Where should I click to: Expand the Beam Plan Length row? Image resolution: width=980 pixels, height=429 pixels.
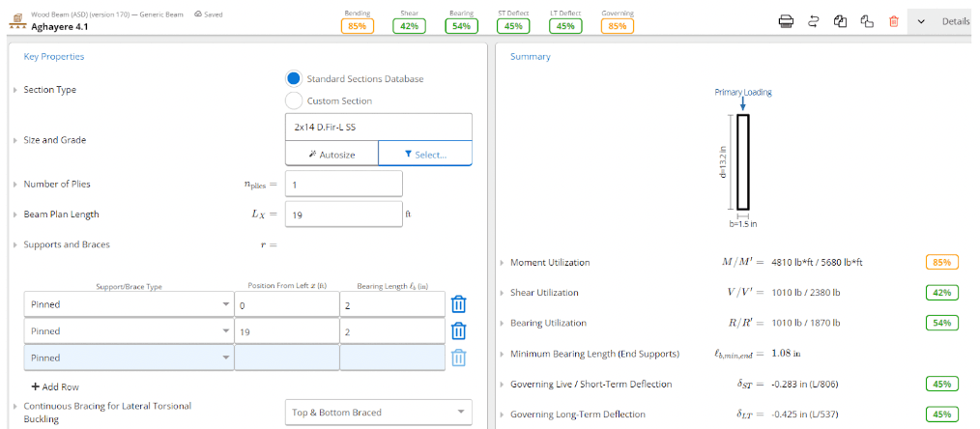tap(15, 214)
